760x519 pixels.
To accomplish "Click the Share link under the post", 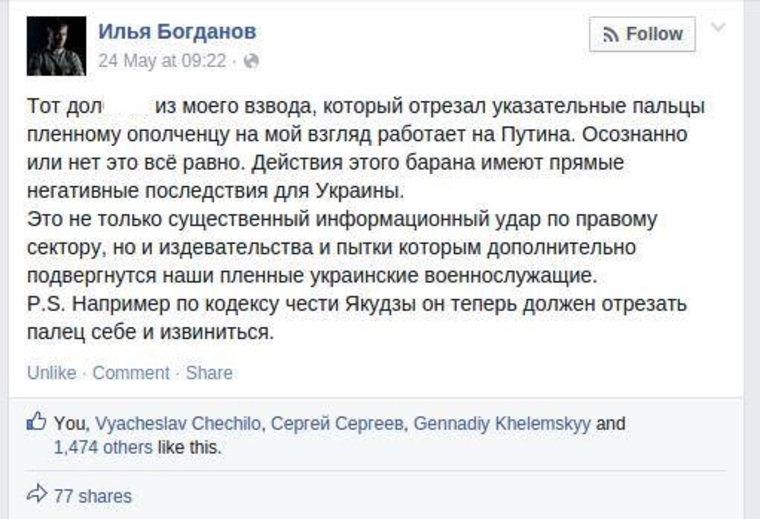I will coord(209,373).
